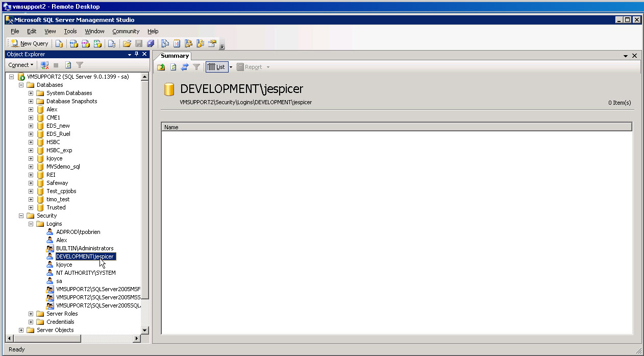Click the Synchronize arrows icon in Summary toolbar
The width and height of the screenshot is (644, 356).
[x=185, y=67]
